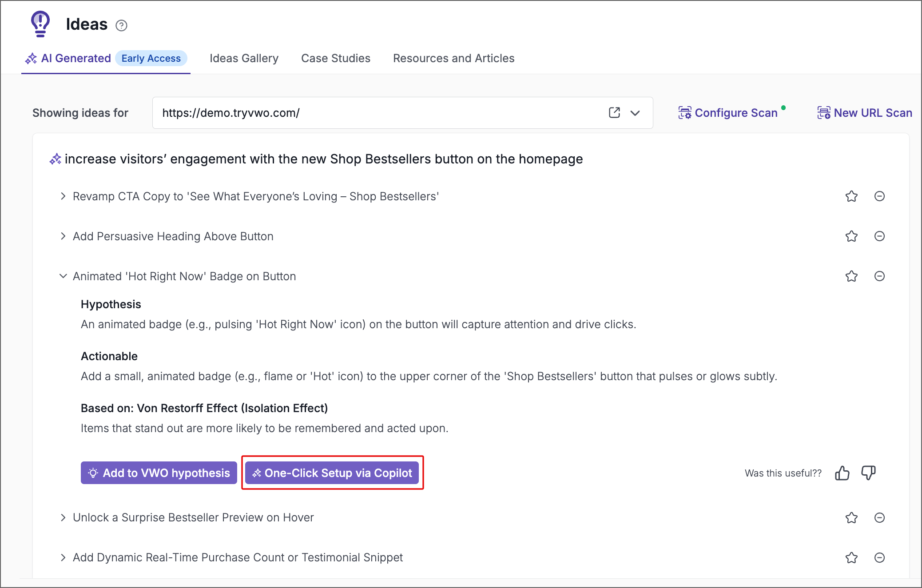Dismiss the Add Dynamic Real-Time Purchase Count idea with its minus-circle icon

pos(879,557)
